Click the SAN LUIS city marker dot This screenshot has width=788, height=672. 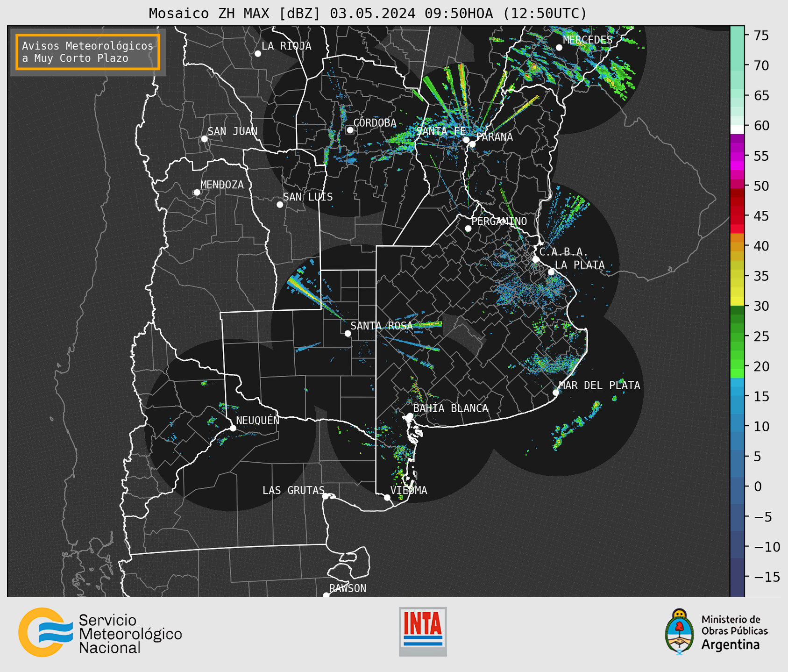click(280, 205)
